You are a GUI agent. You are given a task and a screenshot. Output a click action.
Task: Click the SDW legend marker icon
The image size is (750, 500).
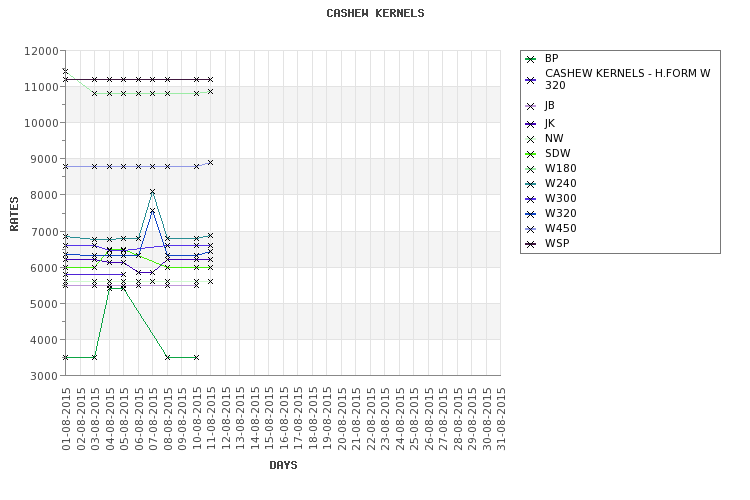click(x=530, y=155)
